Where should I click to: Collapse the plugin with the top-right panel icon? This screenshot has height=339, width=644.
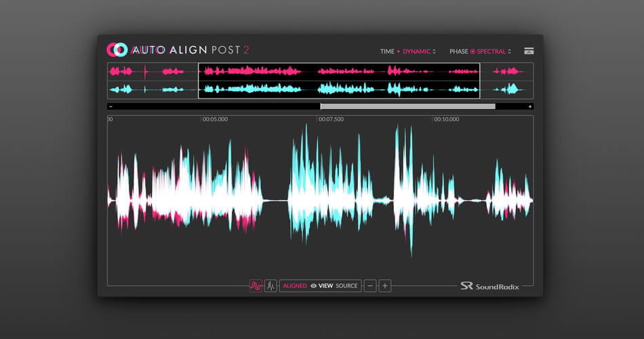529,51
